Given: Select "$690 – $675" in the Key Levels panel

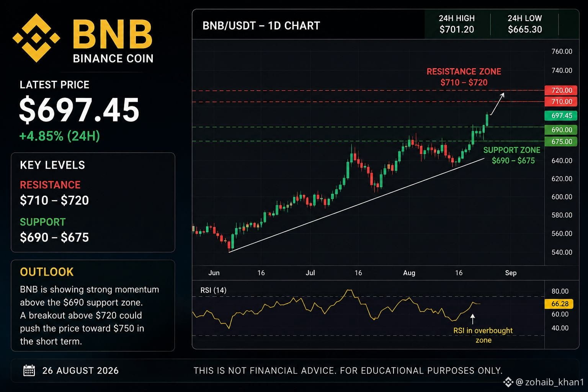Looking at the screenshot, I should (x=54, y=237).
